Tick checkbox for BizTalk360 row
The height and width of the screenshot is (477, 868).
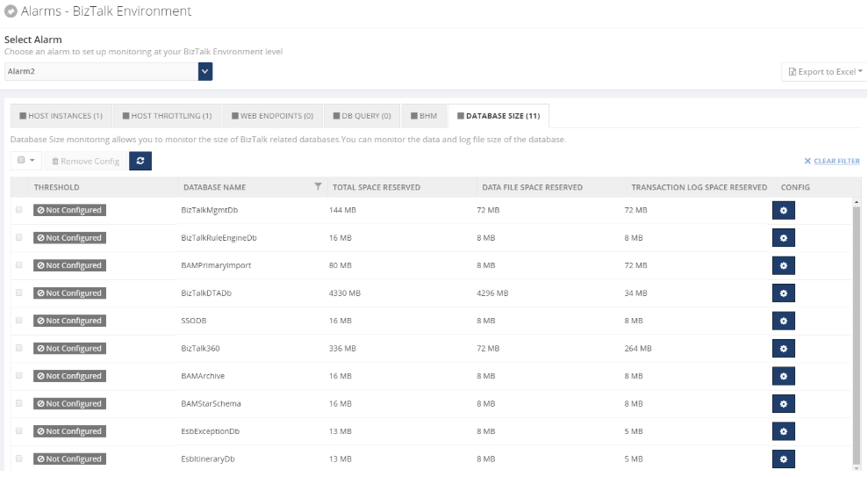(19, 349)
